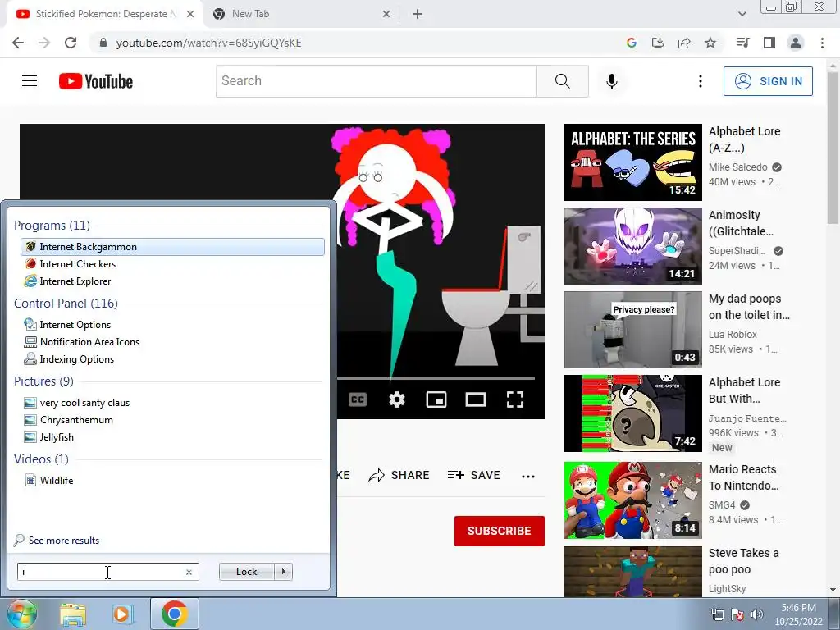
Task: Open the YouTube hamburger guide menu
Action: pos(30,81)
